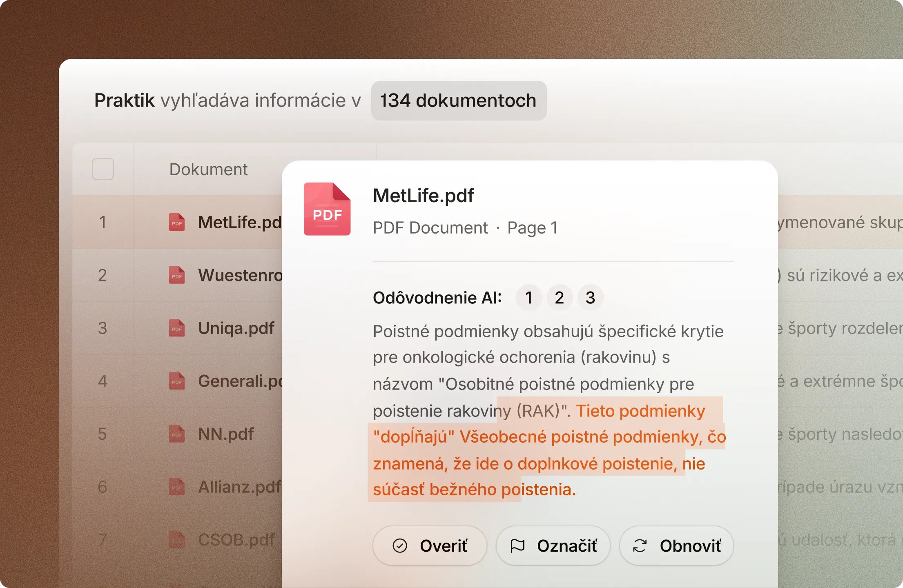
Task: Click row number 3 in the table
Action: click(103, 328)
